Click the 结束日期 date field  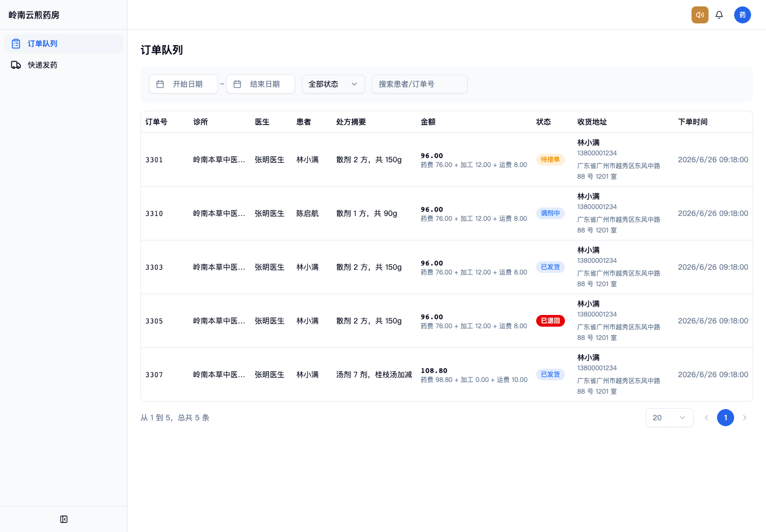[x=261, y=84]
